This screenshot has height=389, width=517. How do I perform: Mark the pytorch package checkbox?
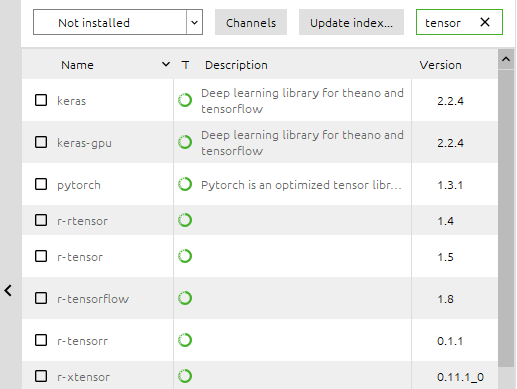coord(41,184)
